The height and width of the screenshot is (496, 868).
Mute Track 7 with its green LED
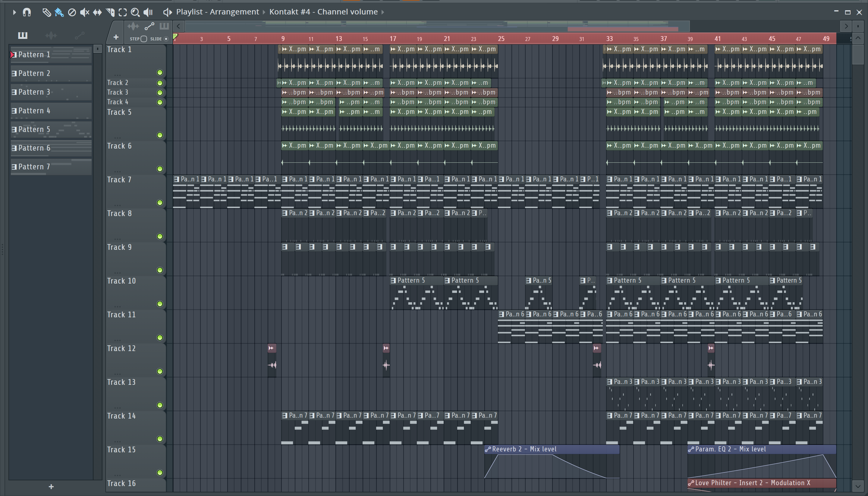pos(160,203)
